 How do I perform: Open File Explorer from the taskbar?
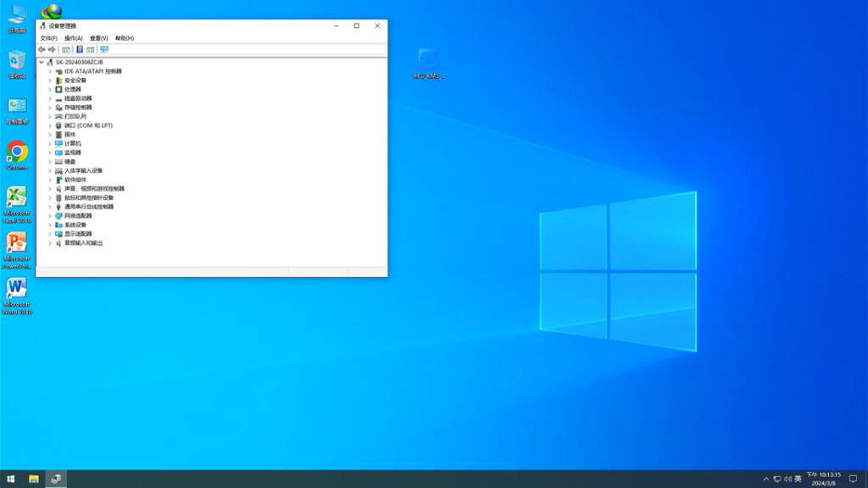[34, 479]
